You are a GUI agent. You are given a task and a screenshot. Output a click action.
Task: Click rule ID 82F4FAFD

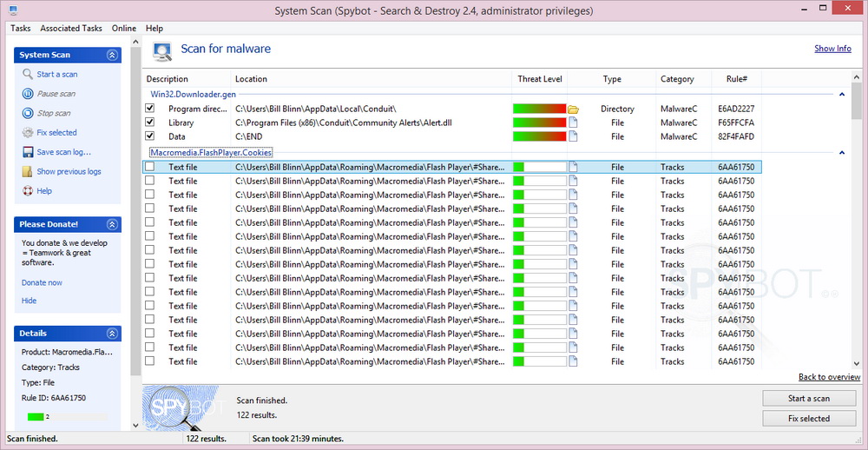coord(736,137)
